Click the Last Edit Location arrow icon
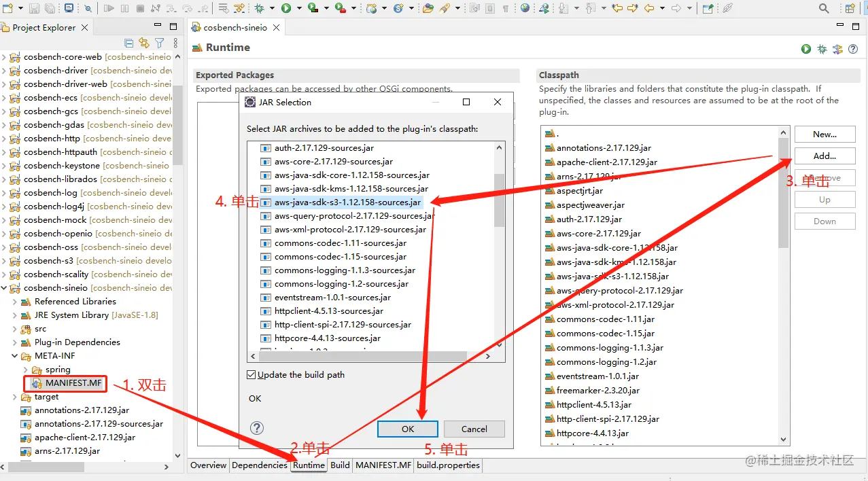 click(x=618, y=8)
